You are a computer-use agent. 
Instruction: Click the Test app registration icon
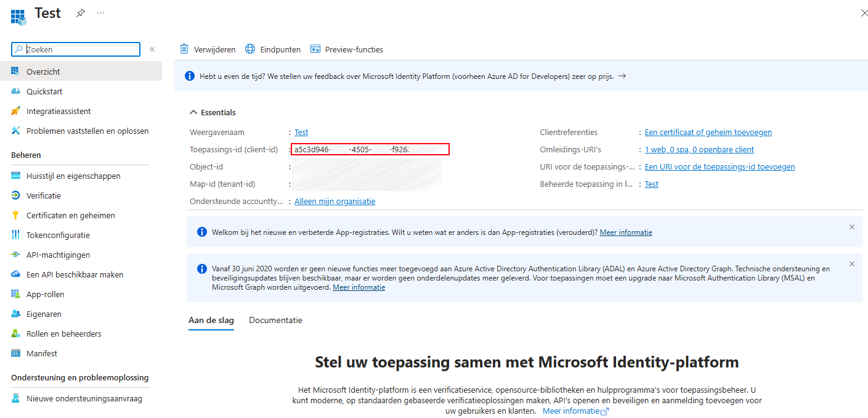pyautogui.click(x=18, y=17)
